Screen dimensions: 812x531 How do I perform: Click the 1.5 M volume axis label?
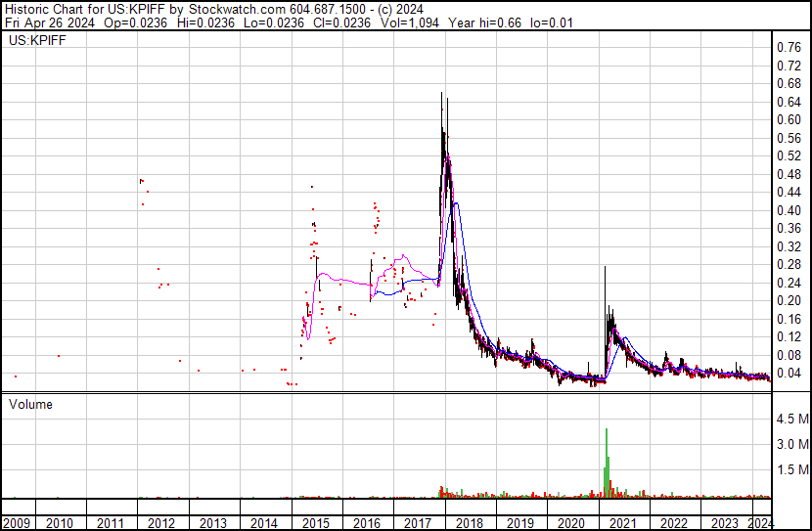tap(792, 469)
